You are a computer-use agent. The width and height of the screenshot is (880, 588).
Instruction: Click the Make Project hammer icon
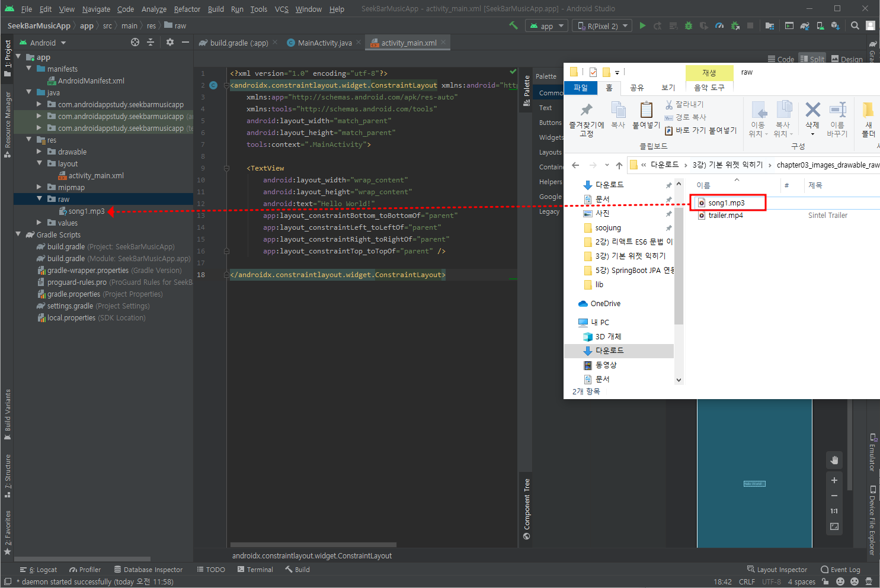click(513, 25)
